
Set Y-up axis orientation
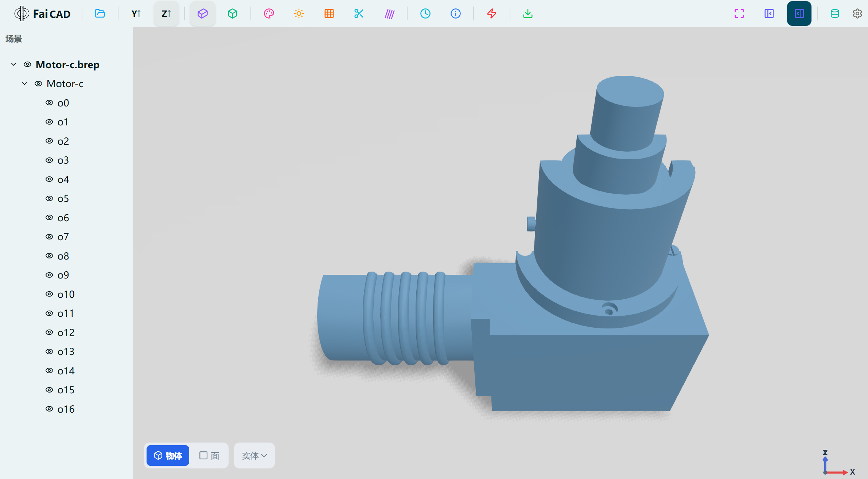136,14
